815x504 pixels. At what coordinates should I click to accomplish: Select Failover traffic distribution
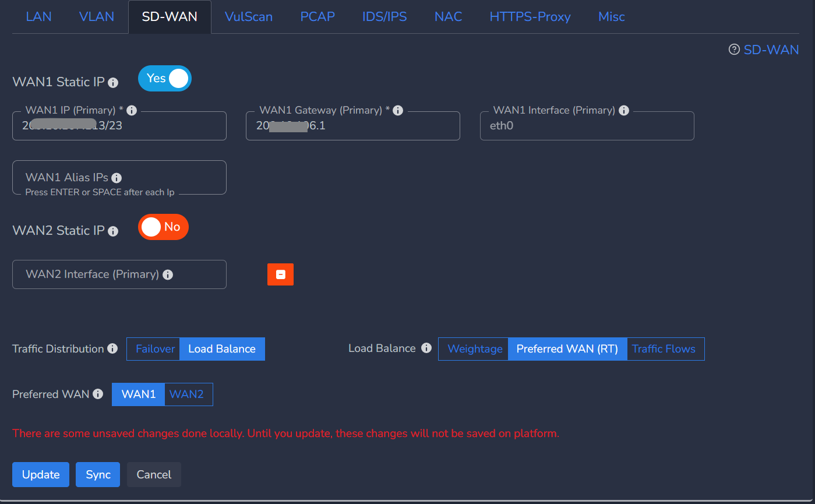pos(155,349)
